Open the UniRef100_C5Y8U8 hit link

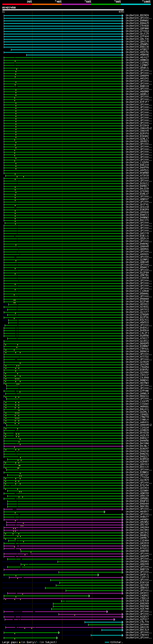(137, 26)
